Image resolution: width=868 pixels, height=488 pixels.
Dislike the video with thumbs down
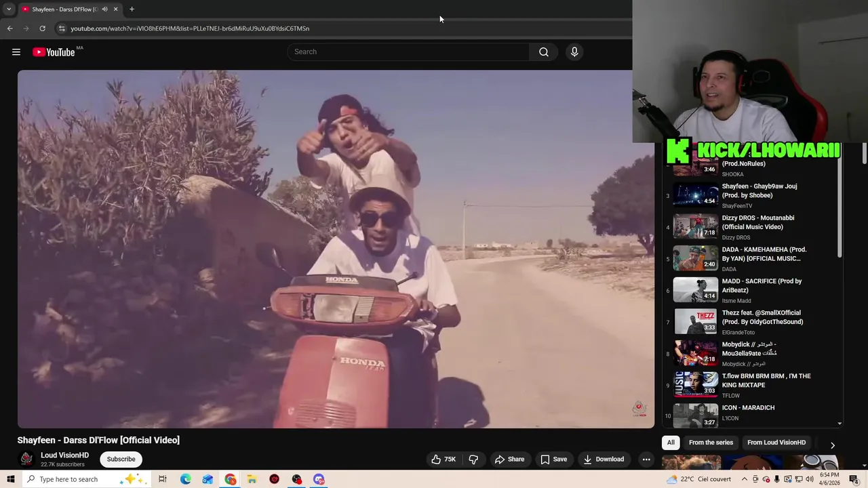click(473, 459)
